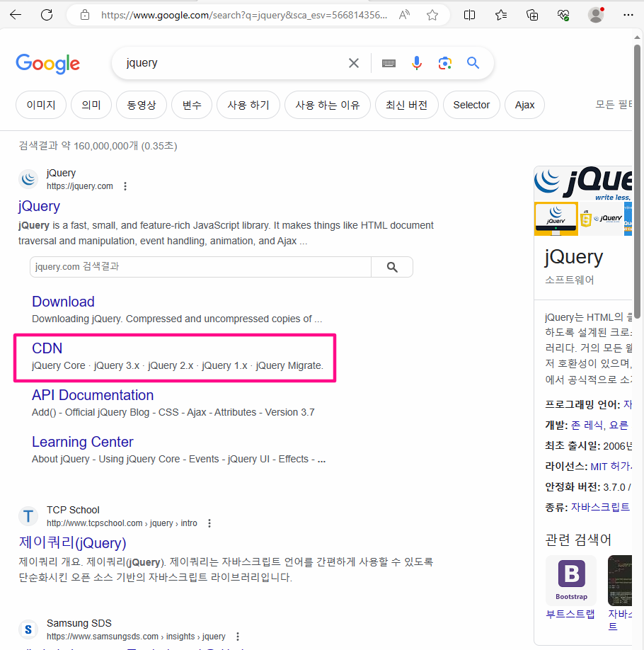Open the main jQuery result title link

point(40,207)
